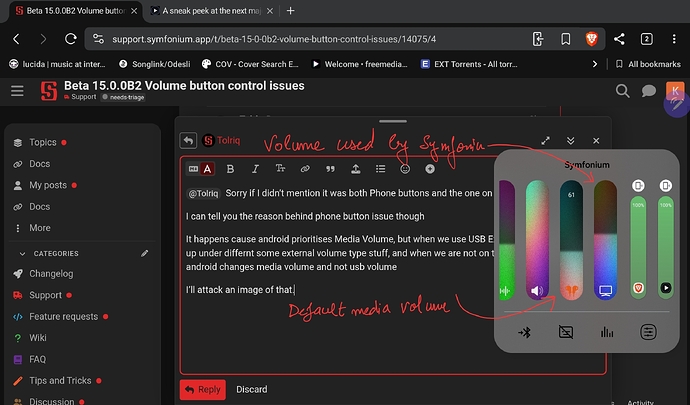The height and width of the screenshot is (405, 690).
Task: Open a new browser tab
Action: tap(290, 11)
